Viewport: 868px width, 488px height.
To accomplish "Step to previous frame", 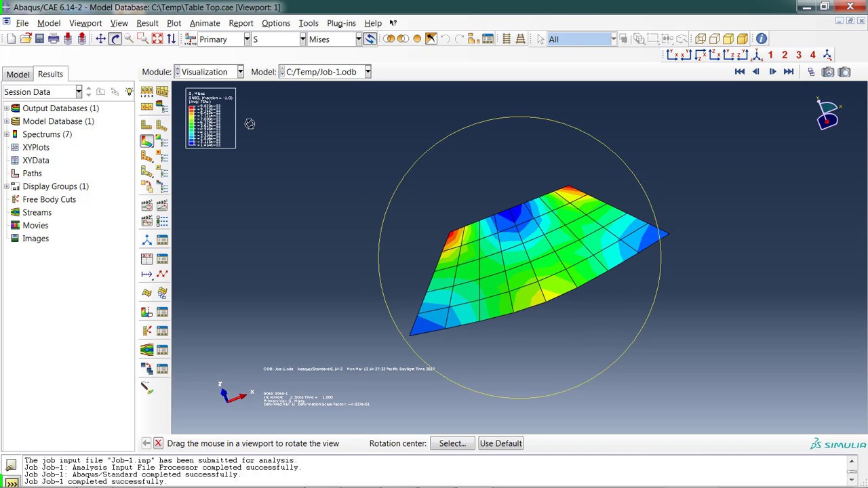I will (x=756, y=72).
